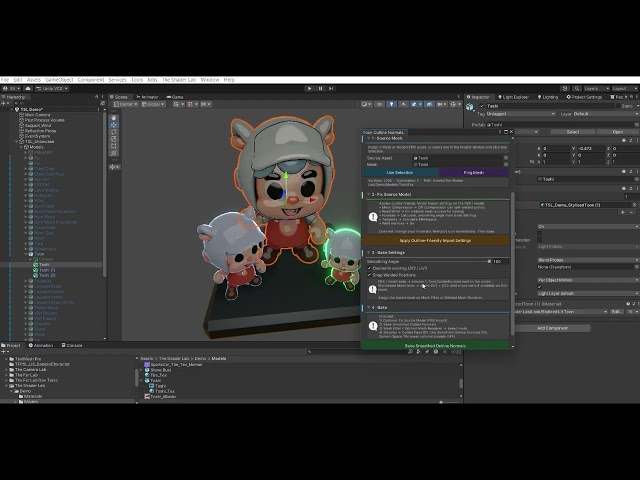640x480 pixels.
Task: Toggle Snap Welded Positions checkbox
Action: point(369,275)
